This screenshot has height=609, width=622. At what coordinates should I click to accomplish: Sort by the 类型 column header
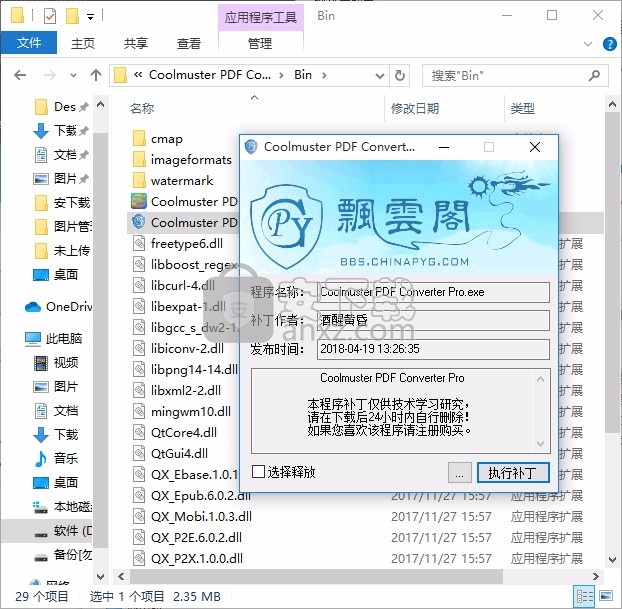point(522,108)
